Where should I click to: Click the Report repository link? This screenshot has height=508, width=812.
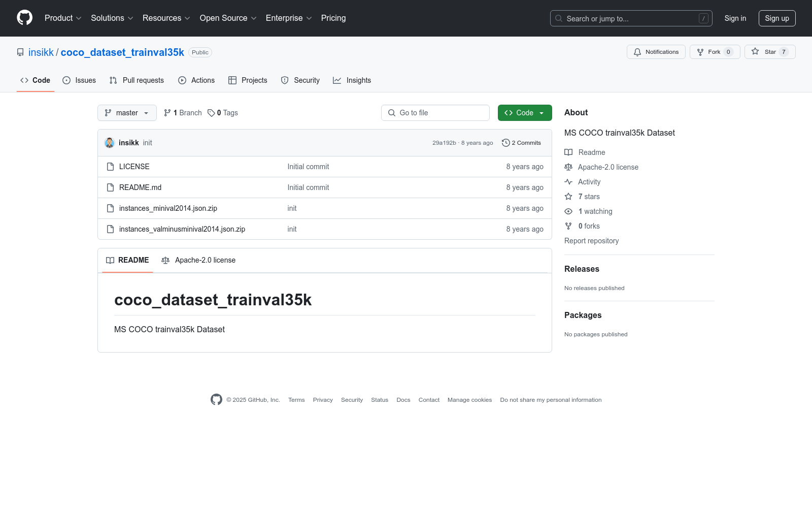click(x=591, y=241)
